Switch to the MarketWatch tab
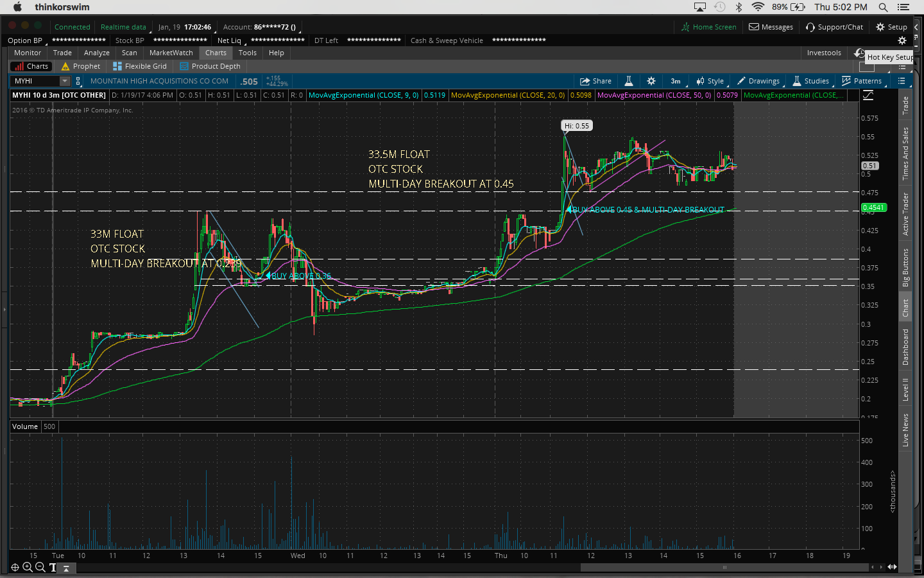This screenshot has height=578, width=924. tap(171, 53)
